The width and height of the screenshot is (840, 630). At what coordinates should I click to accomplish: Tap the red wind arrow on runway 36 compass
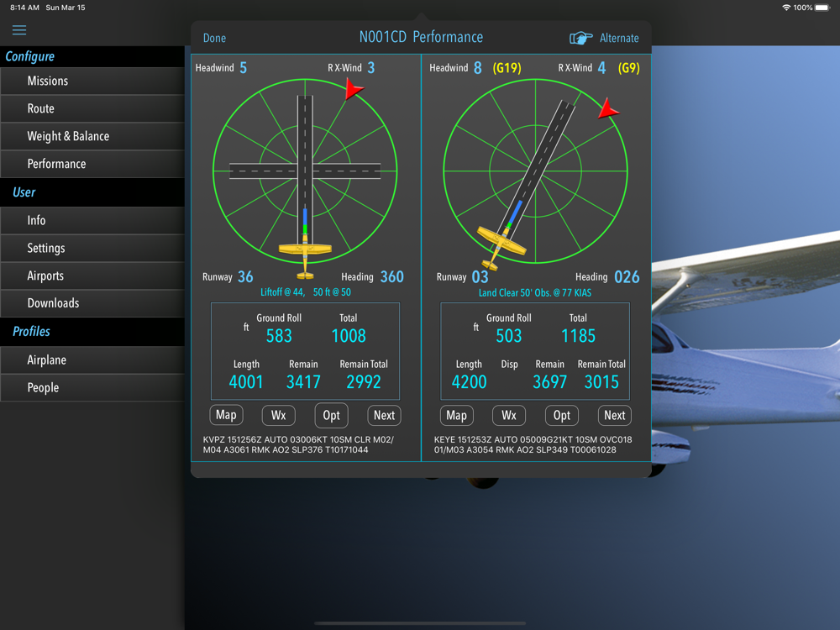[354, 88]
